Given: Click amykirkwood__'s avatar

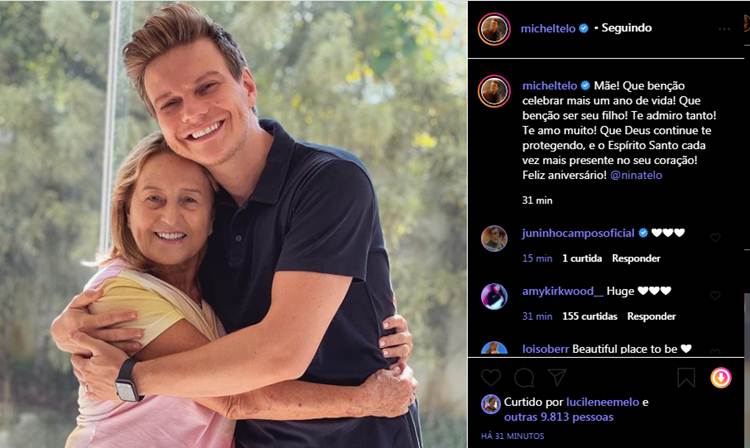Looking at the screenshot, I should pos(494,296).
